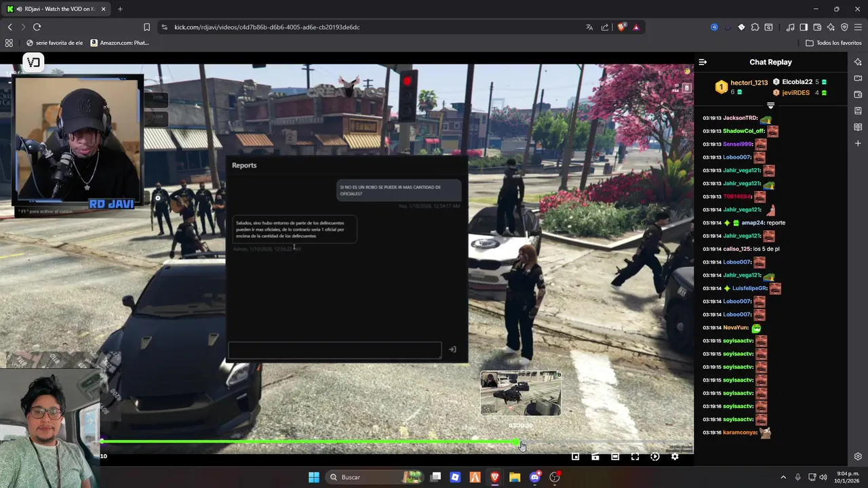Open the Brave sidebar top icon

point(858,62)
